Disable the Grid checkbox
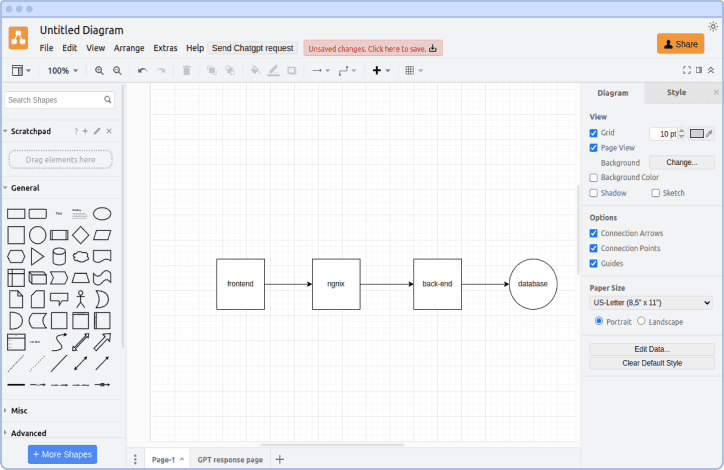Image resolution: width=724 pixels, height=470 pixels. point(594,133)
